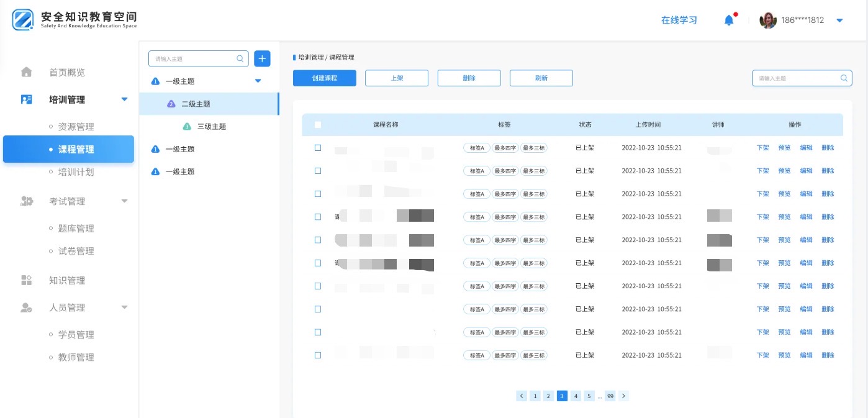Check the last course row checkbox
The image size is (868, 418).
(x=318, y=355)
